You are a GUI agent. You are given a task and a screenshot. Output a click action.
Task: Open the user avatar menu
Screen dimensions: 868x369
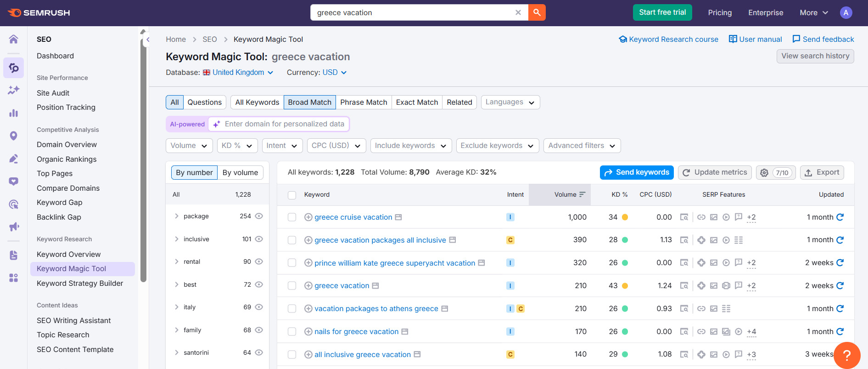point(846,12)
